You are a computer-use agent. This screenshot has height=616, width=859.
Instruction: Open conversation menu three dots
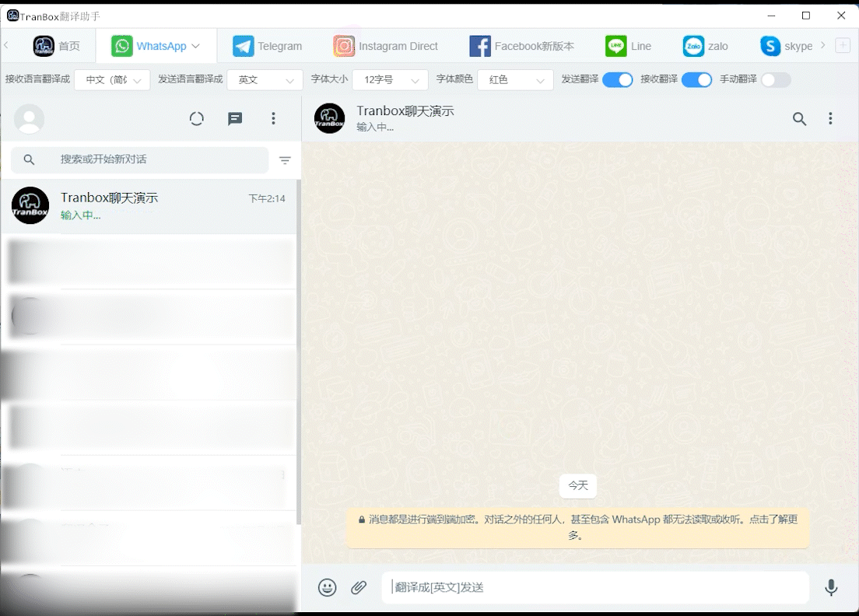(830, 119)
